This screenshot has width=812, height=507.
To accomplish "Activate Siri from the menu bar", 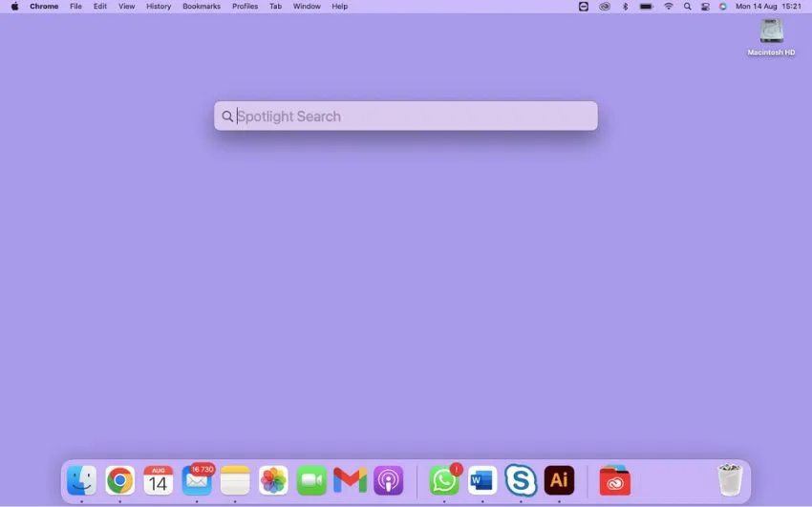I will (x=723, y=7).
